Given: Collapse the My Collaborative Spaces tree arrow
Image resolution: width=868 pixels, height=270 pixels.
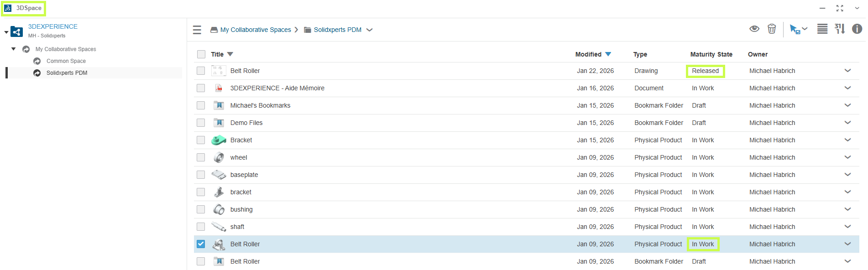Looking at the screenshot, I should pyautogui.click(x=14, y=49).
